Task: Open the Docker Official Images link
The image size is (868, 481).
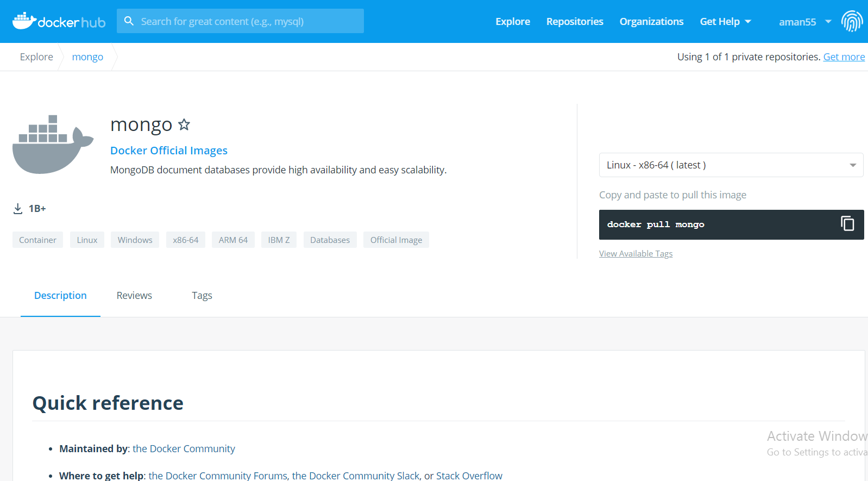Action: click(169, 151)
